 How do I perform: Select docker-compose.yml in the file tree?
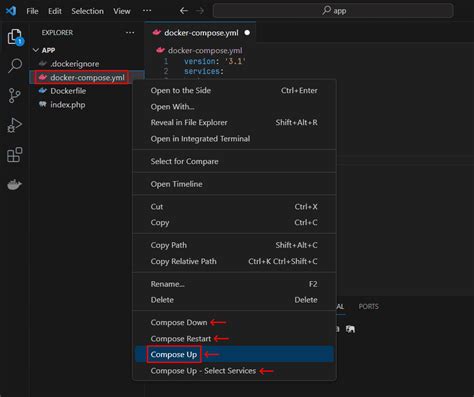pyautogui.click(x=87, y=77)
